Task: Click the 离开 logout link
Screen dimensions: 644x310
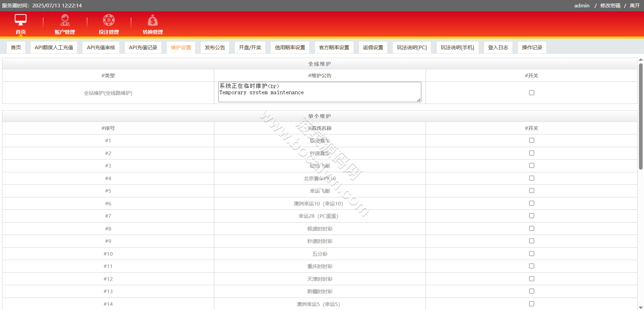Action: [635, 6]
